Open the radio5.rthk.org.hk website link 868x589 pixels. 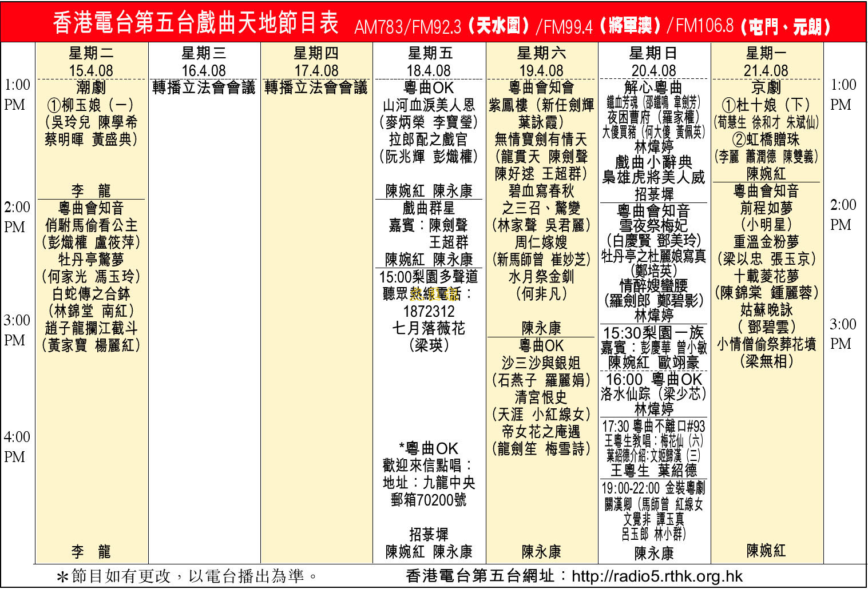656,576
